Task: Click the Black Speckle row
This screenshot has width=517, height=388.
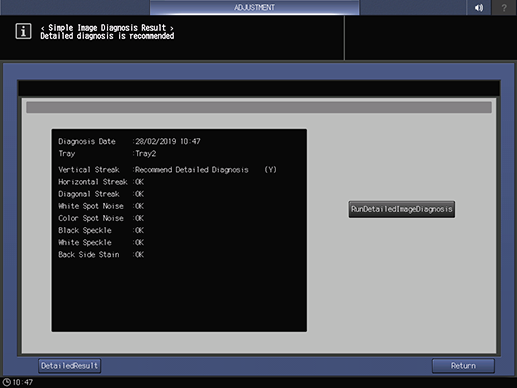Action: pos(101,230)
